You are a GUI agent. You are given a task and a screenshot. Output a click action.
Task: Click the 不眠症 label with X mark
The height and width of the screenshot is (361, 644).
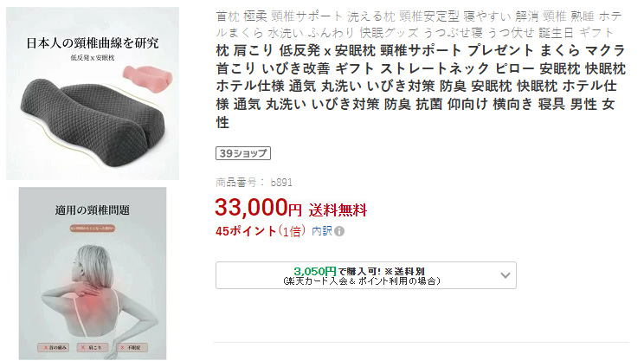click(x=132, y=347)
